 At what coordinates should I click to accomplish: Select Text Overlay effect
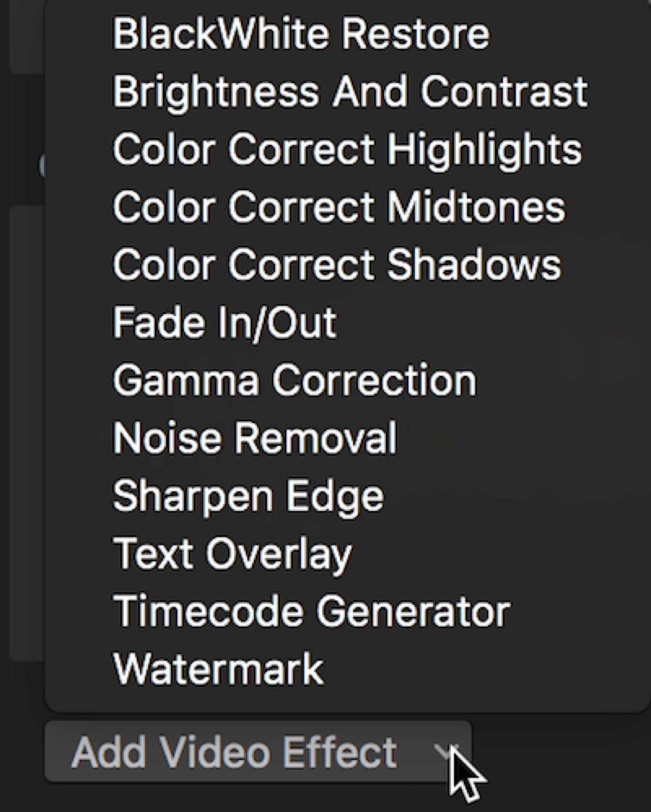point(232,553)
